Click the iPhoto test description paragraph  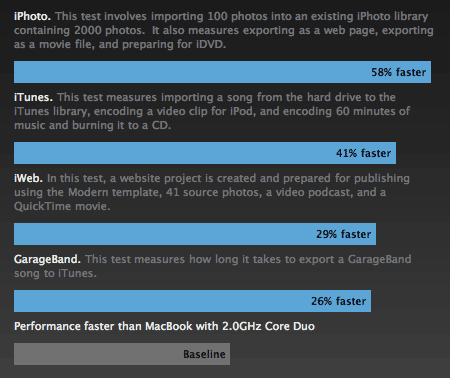tap(224, 30)
